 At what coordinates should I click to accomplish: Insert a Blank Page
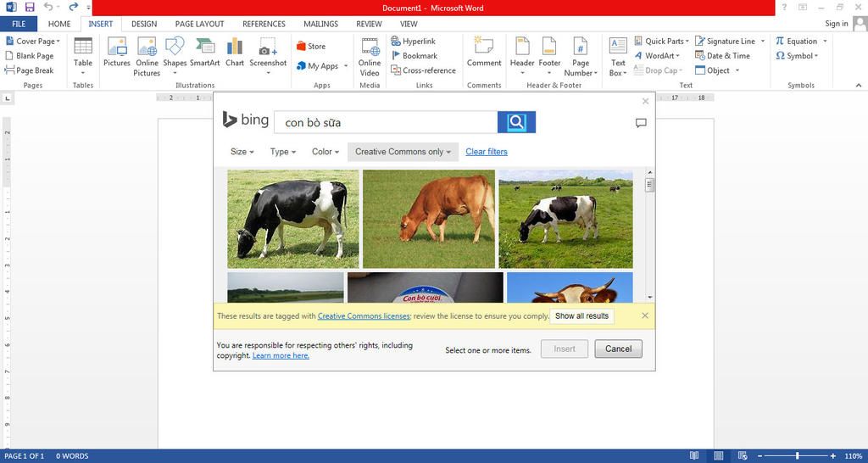click(30, 55)
